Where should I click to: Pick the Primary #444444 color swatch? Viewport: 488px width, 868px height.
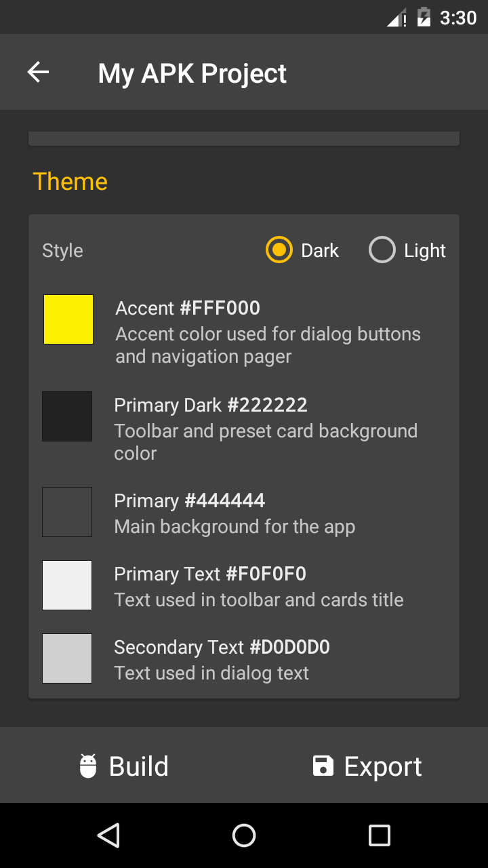coord(67,512)
